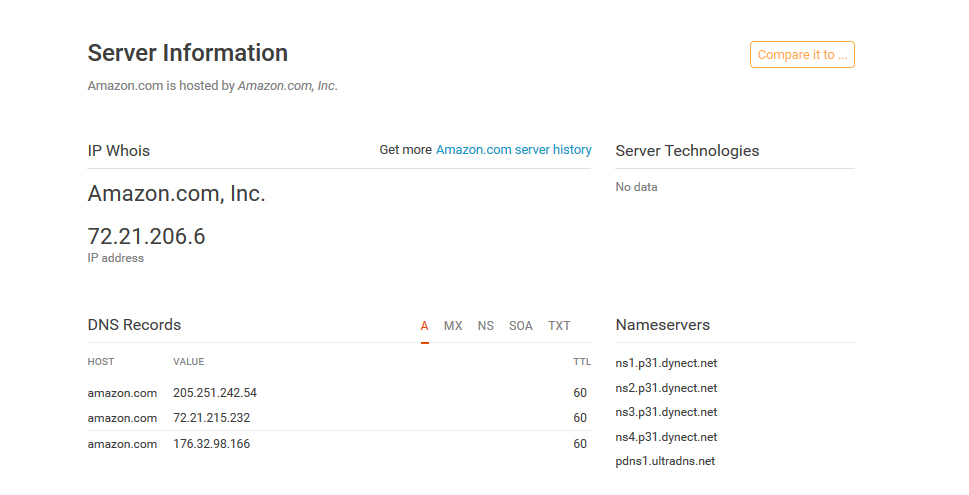This screenshot has height=495, width=969.
Task: Click nameserver ns1.p31.dynect.net
Action: pyautogui.click(x=666, y=363)
